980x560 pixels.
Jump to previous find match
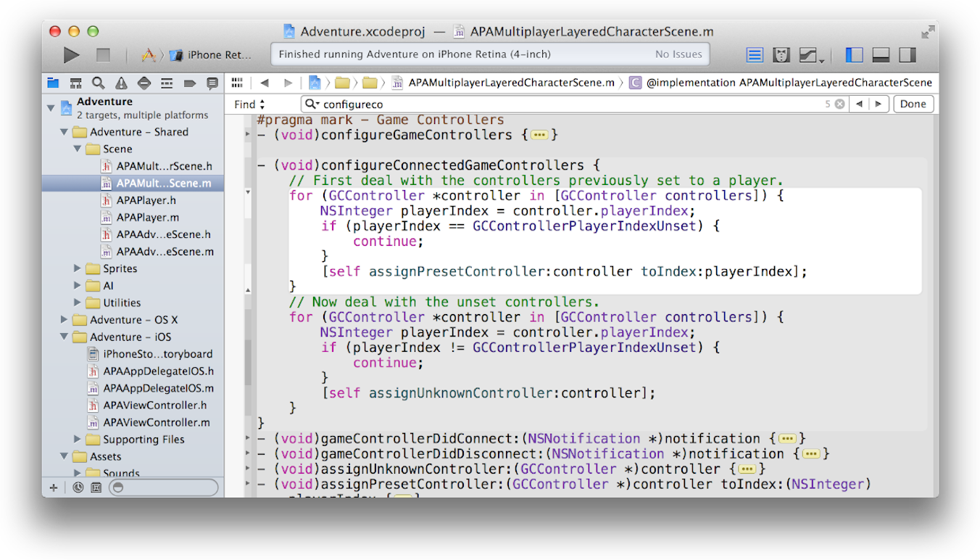pyautogui.click(x=860, y=104)
